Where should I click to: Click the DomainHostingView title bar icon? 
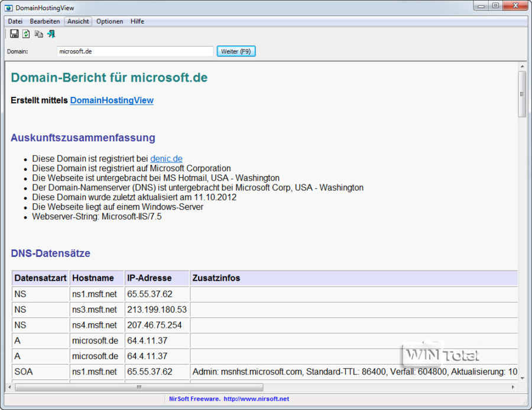8,8
